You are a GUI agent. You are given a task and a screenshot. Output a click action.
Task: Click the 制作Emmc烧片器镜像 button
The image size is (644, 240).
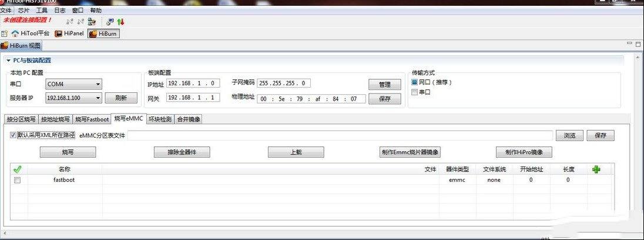coord(410,152)
